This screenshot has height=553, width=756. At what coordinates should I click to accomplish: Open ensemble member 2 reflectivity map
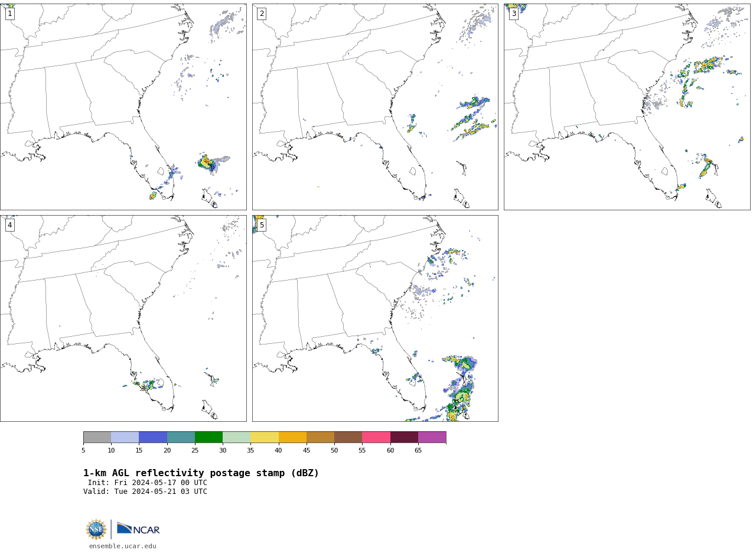pos(375,107)
